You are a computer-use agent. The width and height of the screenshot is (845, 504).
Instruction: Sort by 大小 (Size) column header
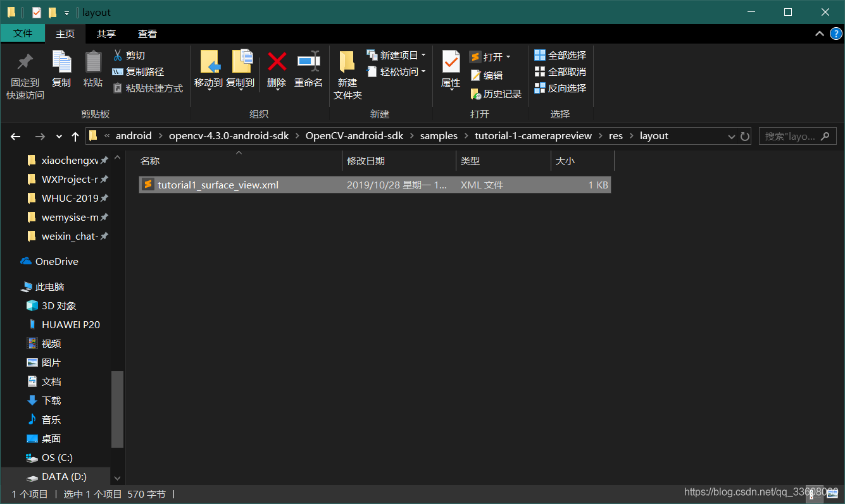tap(582, 161)
